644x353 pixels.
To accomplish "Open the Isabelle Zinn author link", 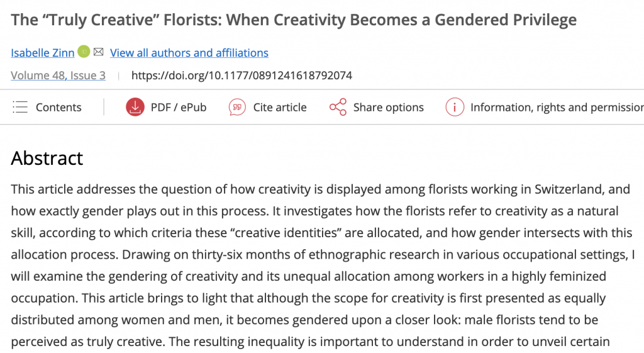I will pos(42,53).
